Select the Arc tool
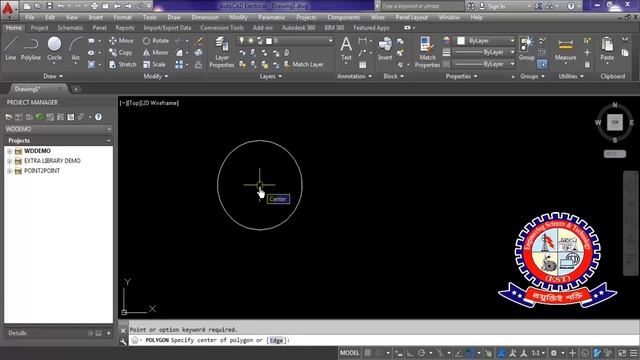 pyautogui.click(x=76, y=49)
